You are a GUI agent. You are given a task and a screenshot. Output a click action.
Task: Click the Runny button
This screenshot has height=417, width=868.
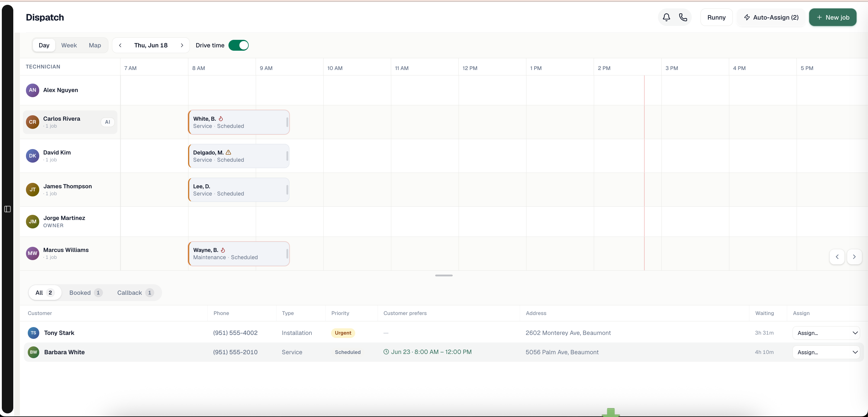(716, 17)
